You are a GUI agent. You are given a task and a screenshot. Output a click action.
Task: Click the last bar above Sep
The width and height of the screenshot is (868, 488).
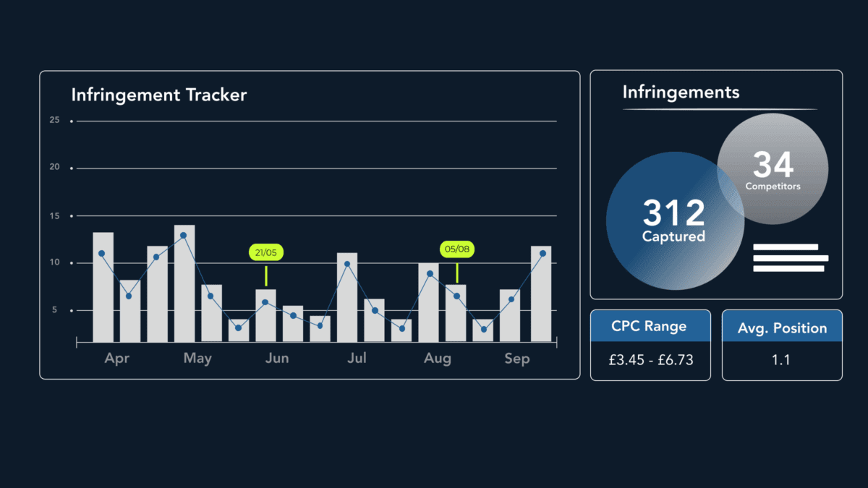point(541,294)
